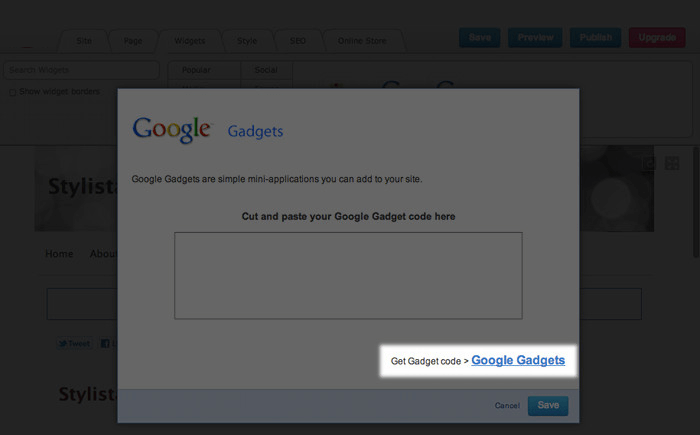Switch to the Style tab
This screenshot has width=700, height=435.
[x=247, y=41]
